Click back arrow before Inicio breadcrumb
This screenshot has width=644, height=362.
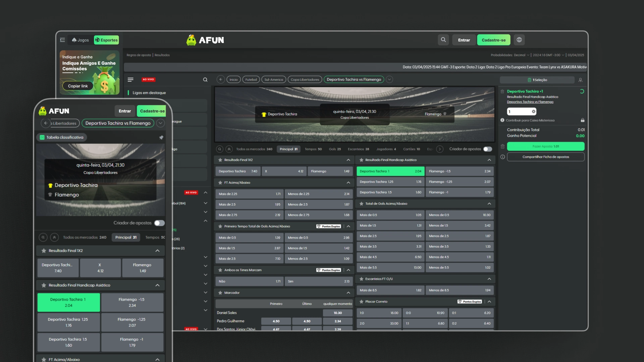point(220,79)
